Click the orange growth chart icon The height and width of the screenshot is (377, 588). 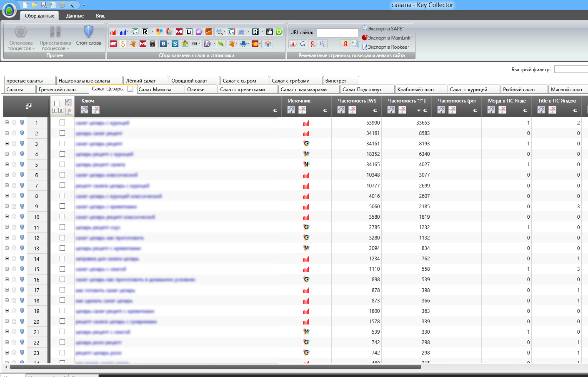coord(209,32)
